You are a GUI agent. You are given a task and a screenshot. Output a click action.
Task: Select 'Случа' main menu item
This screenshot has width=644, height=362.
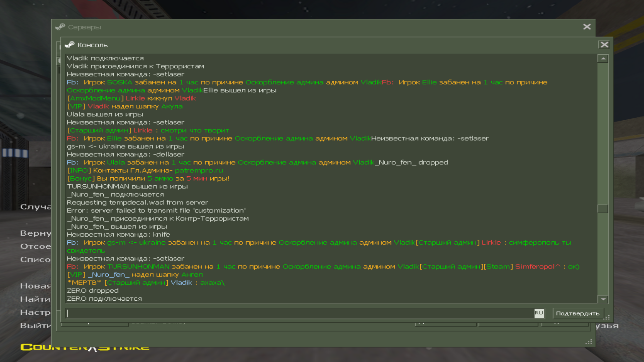(36, 207)
